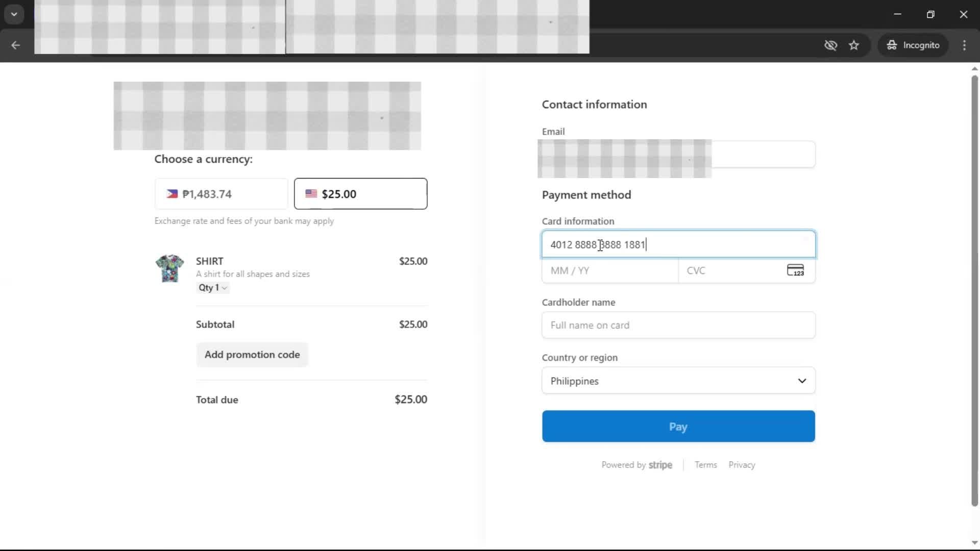Select the US dollar $25.00 option
The width and height of the screenshot is (980, 551).
click(x=360, y=194)
